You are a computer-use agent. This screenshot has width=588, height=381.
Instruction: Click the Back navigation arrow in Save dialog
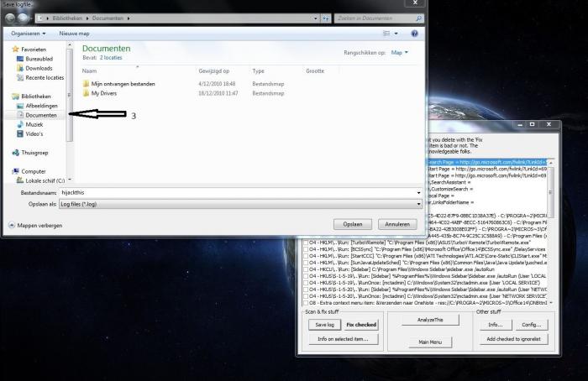(10, 18)
